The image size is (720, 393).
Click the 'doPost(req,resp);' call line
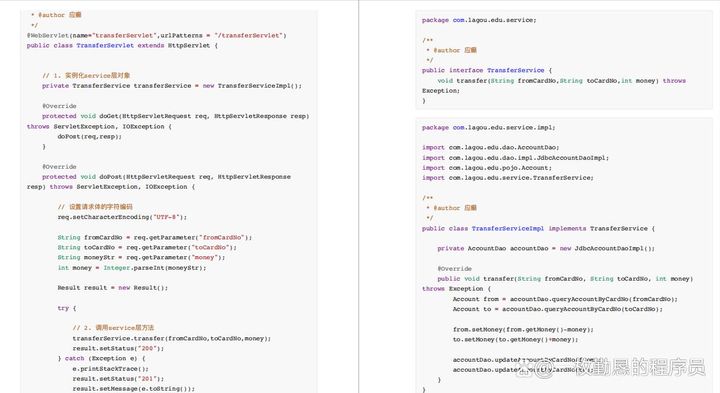coord(90,136)
